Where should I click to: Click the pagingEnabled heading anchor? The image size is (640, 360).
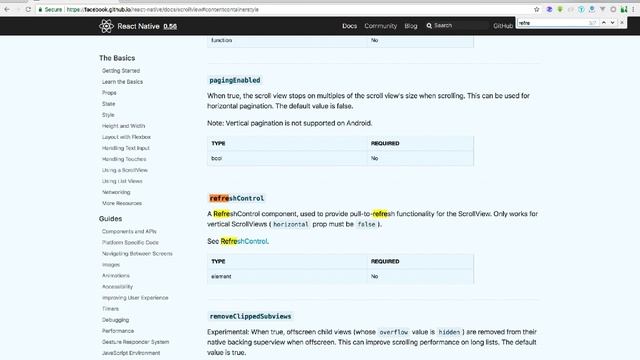(x=235, y=80)
